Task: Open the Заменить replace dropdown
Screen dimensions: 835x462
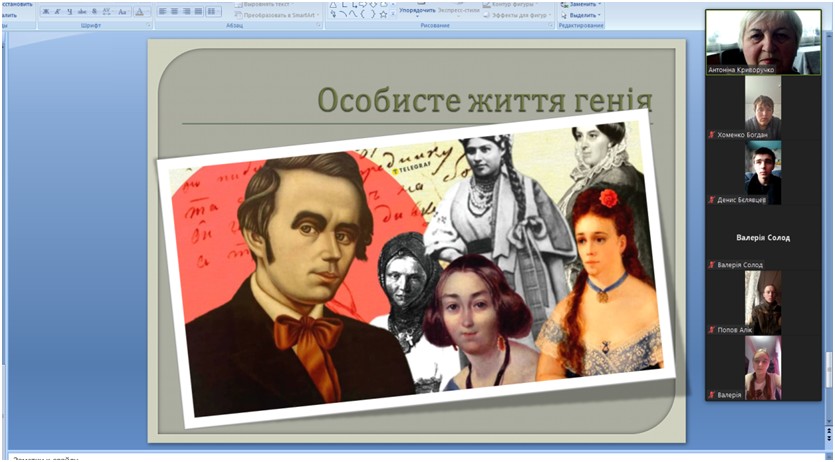Action: pyautogui.click(x=580, y=4)
